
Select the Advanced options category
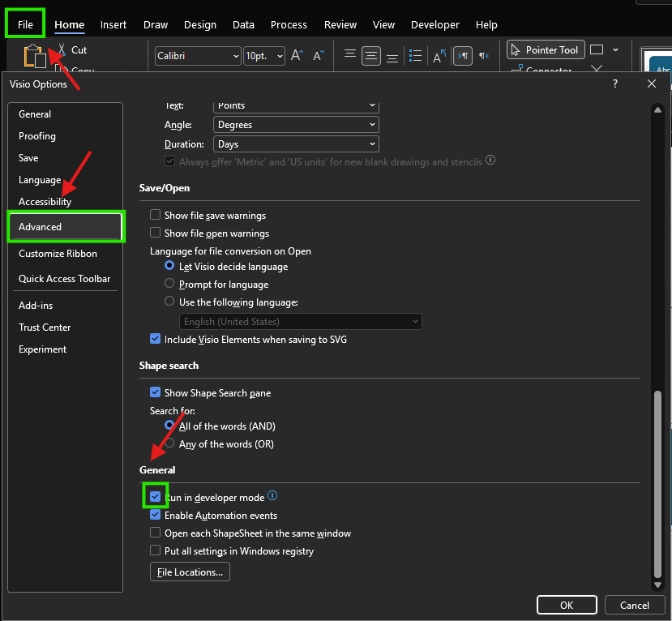pos(65,227)
